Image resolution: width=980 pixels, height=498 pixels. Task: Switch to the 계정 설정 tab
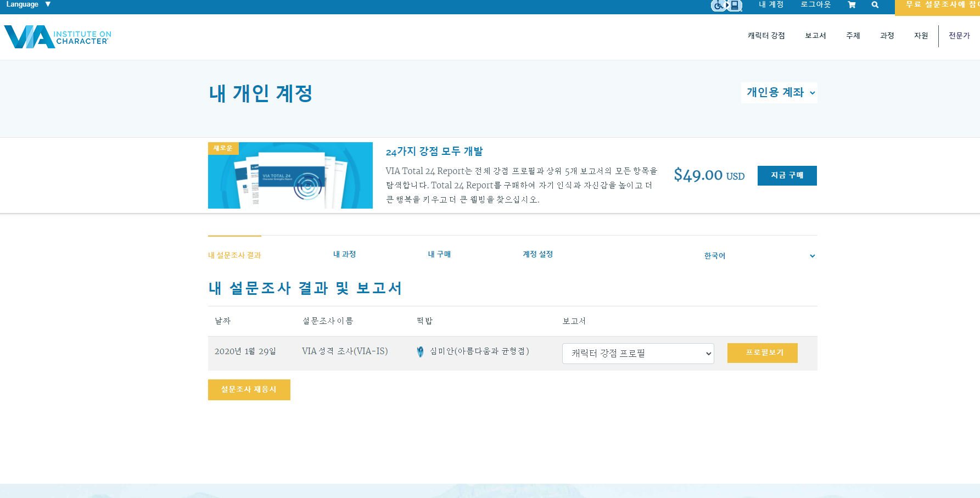click(x=537, y=254)
